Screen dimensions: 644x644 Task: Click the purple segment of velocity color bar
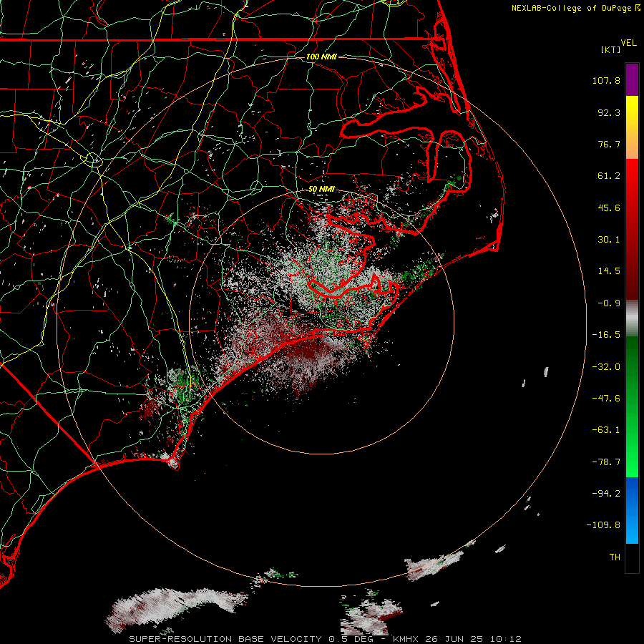click(632, 79)
